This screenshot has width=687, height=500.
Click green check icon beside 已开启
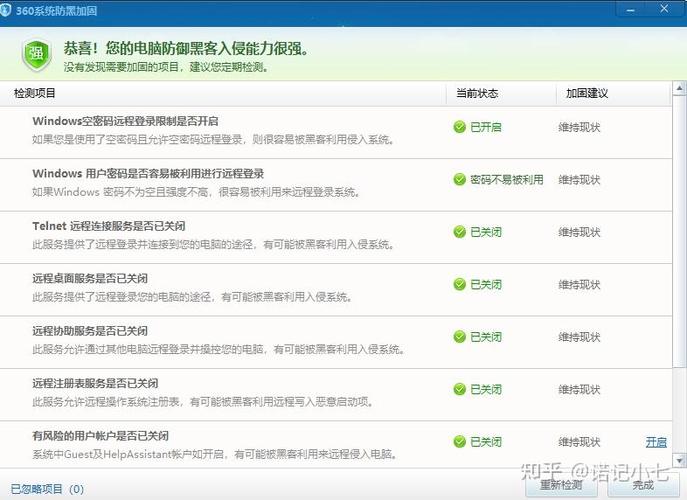(459, 127)
